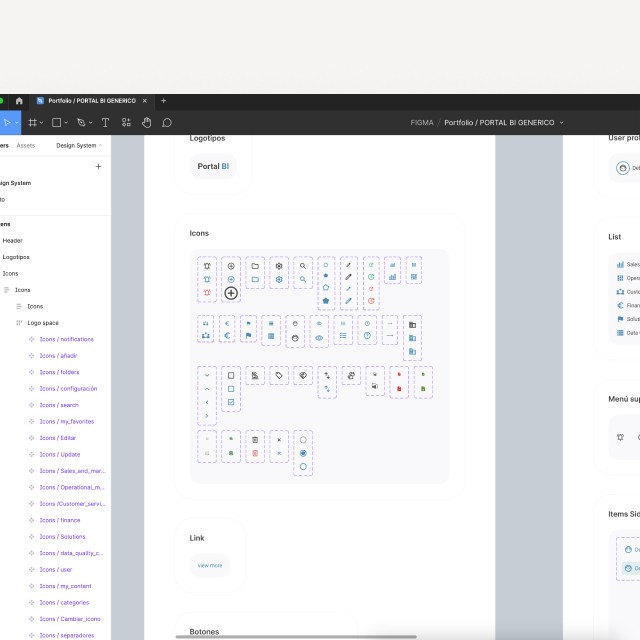
Task: Click the Portal BI logo
Action: coord(213,167)
